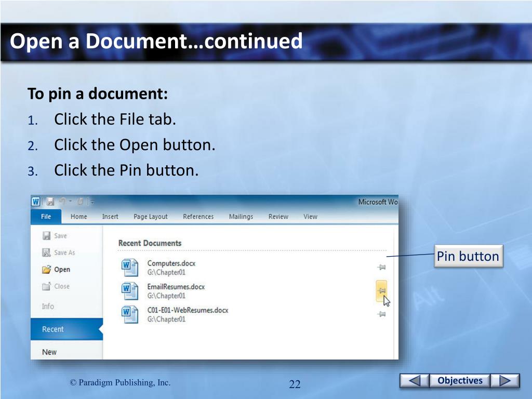Viewport: 532px width, 399px height.
Task: Open Customize Quick Access Toolbar dropdown
Action: pos(92,202)
